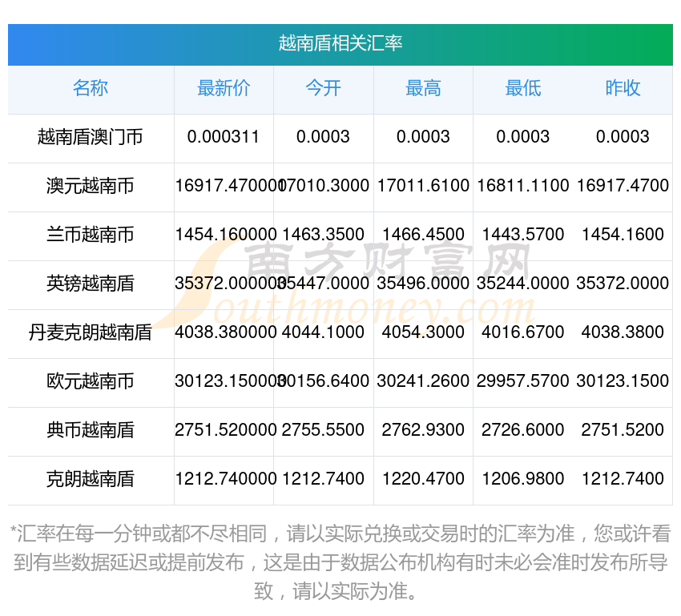Click the low value 16811.1100
The width and height of the screenshot is (681, 616).
[523, 186]
